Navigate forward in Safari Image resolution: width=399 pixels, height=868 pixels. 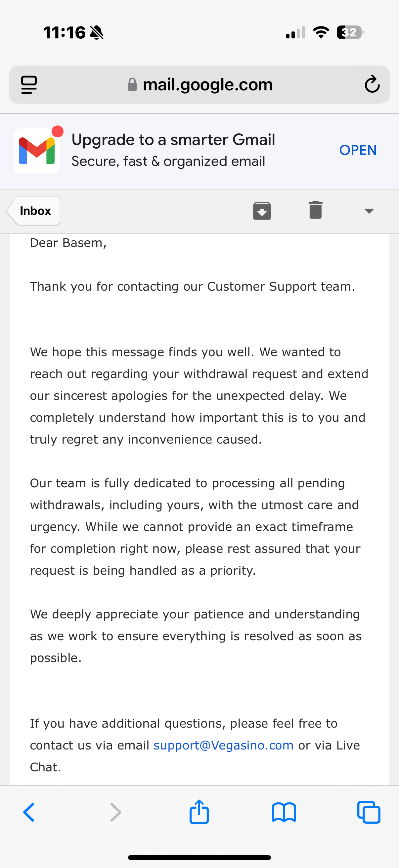115,812
